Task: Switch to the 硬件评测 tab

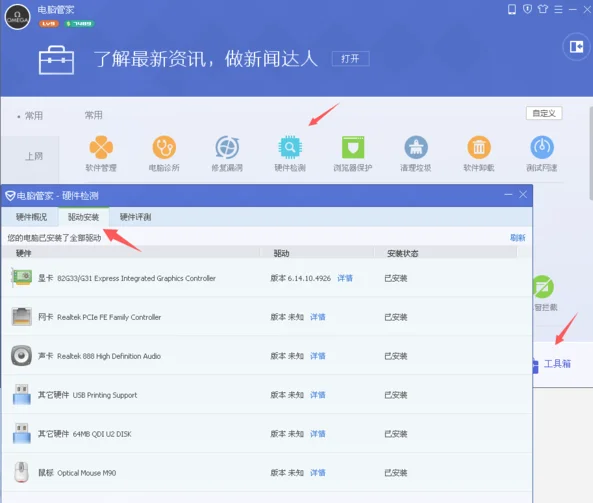Action: click(135, 217)
